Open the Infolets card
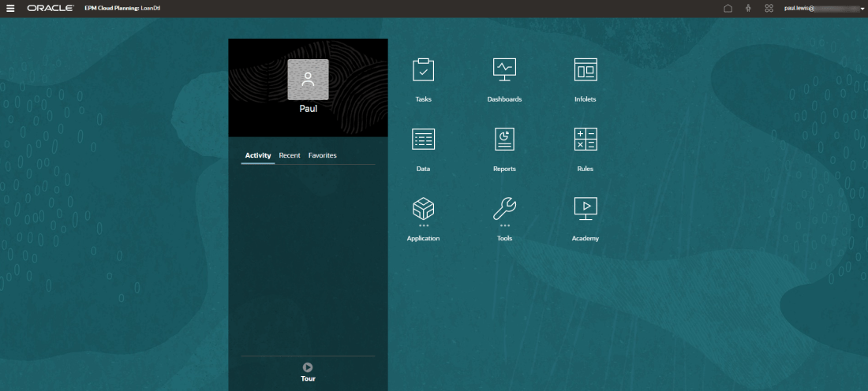 [586, 70]
